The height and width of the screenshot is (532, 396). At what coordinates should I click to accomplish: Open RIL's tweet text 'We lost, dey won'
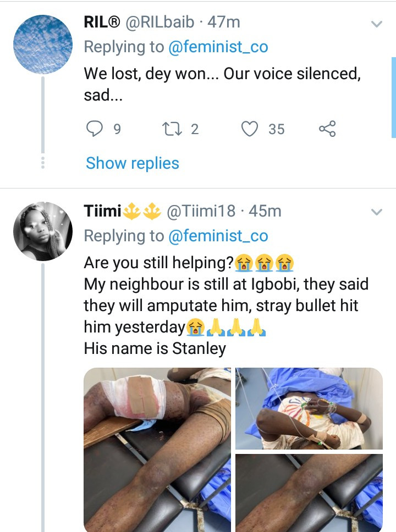[x=222, y=84]
